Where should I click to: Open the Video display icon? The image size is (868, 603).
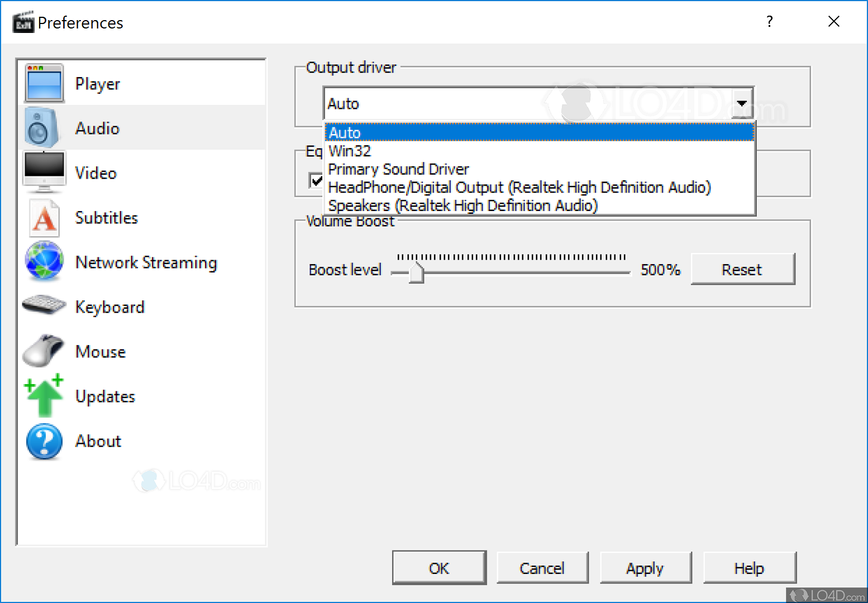(44, 172)
